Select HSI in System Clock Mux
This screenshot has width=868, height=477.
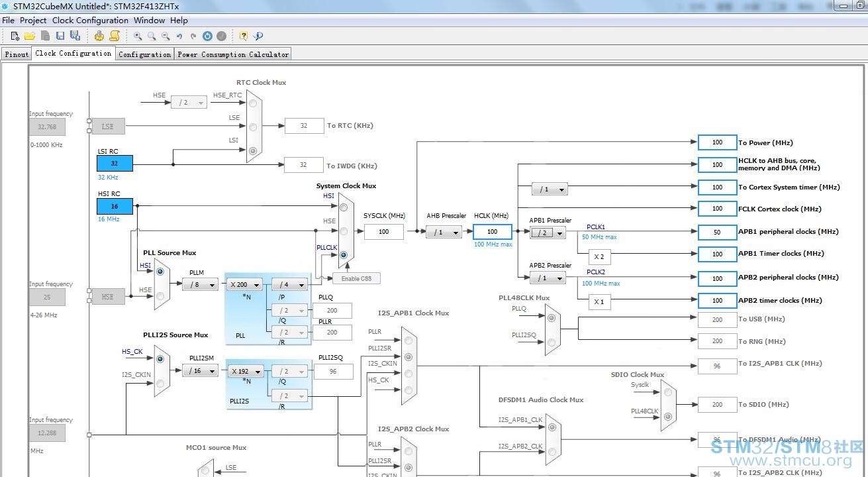click(344, 207)
